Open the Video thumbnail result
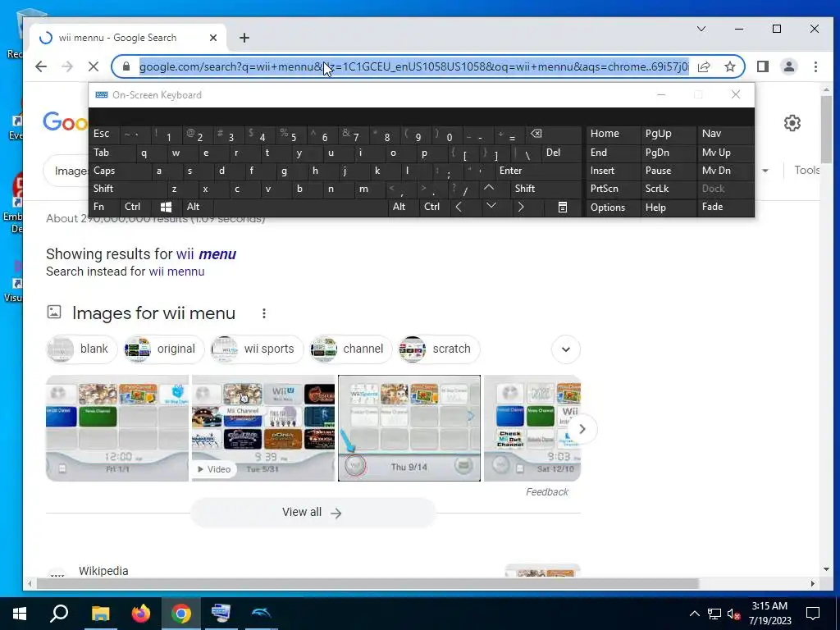The width and height of the screenshot is (840, 630). click(x=263, y=428)
